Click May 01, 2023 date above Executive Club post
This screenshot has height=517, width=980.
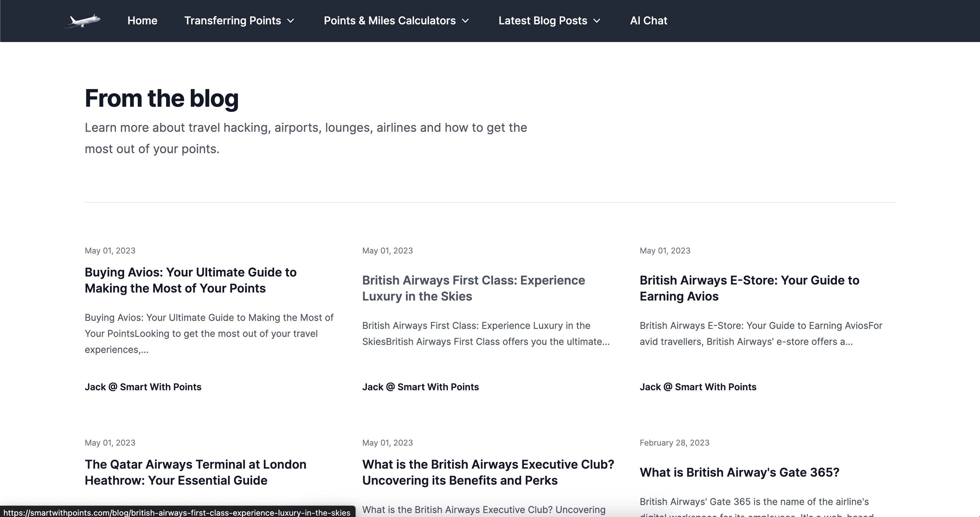click(387, 443)
